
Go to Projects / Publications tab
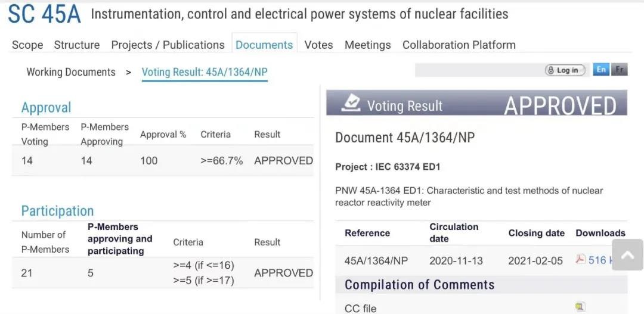168,45
